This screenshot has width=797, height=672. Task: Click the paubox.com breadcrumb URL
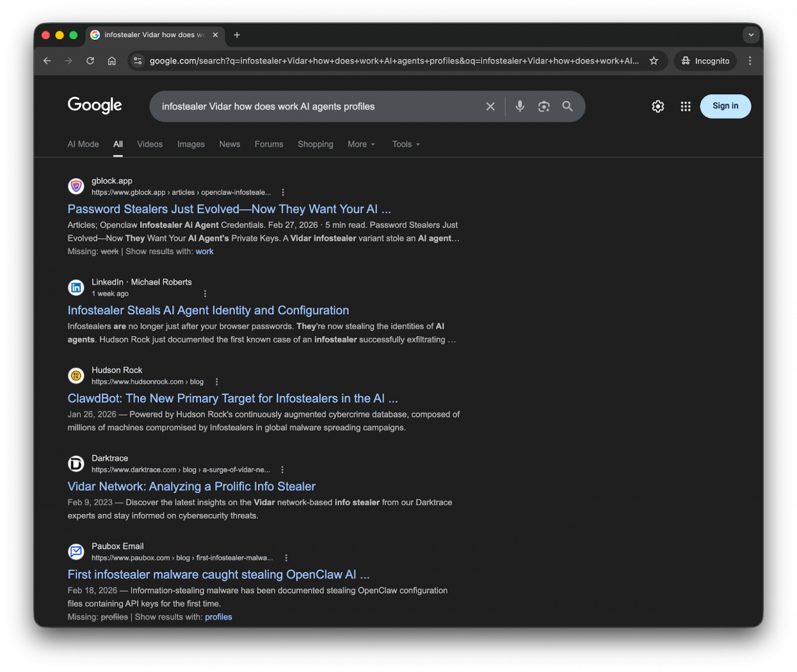182,558
